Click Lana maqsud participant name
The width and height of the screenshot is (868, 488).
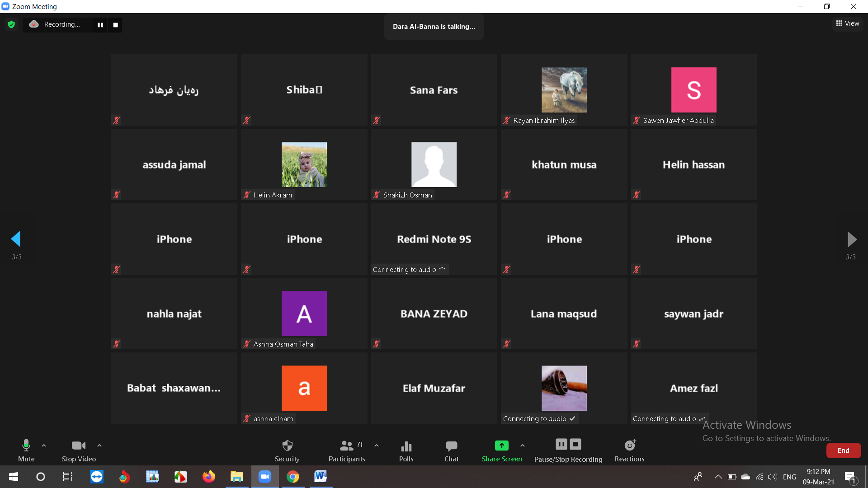564,314
